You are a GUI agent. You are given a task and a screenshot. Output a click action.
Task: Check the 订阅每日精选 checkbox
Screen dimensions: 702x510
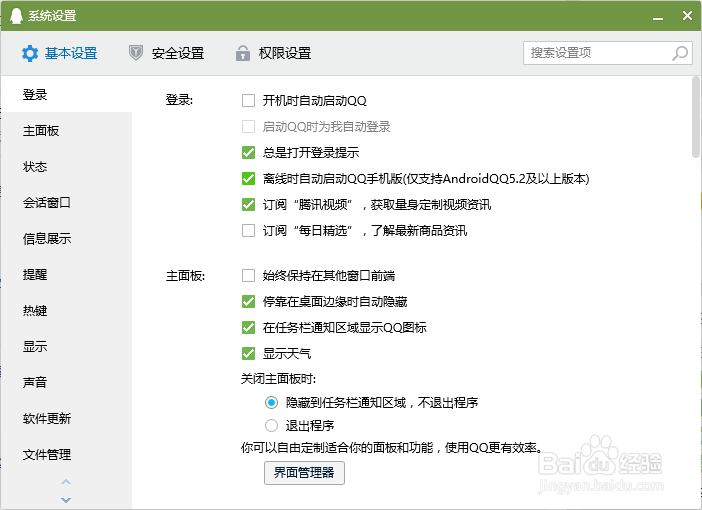tap(248, 230)
